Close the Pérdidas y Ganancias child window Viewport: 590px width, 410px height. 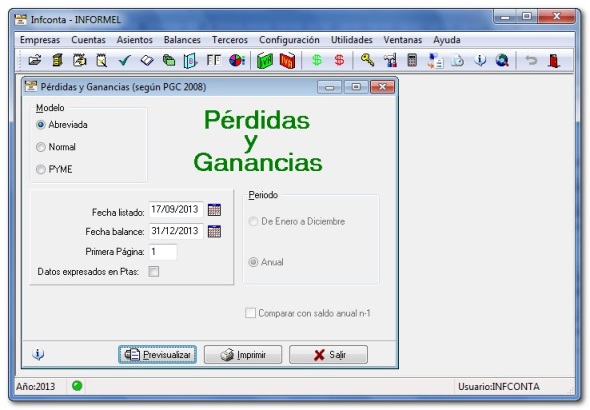[382, 87]
